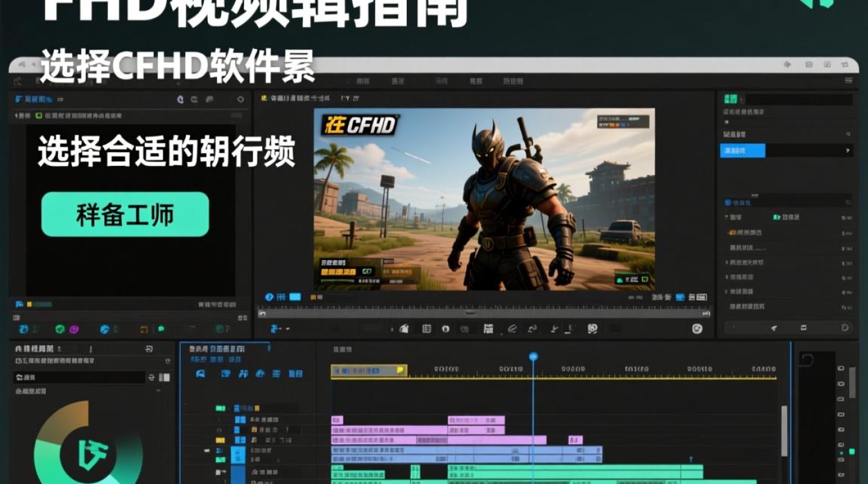Expand the chevron beside the blue highlighted right-panel row
This screenshot has height=484, width=868.
click(x=847, y=151)
